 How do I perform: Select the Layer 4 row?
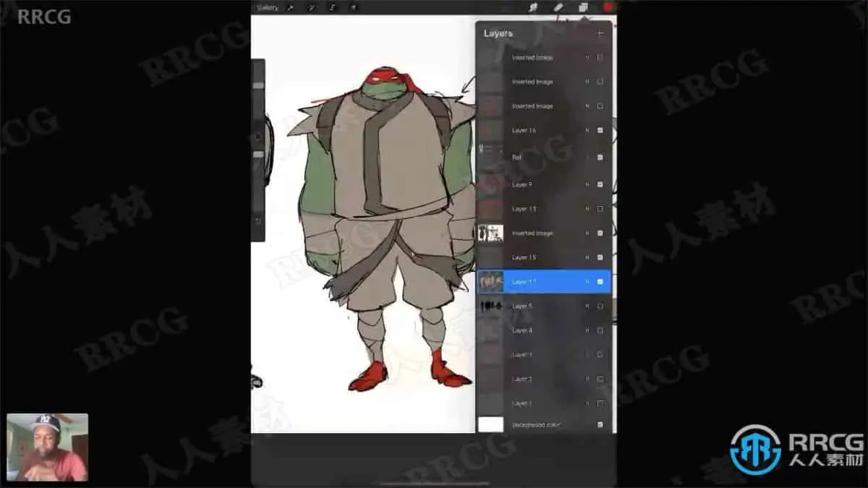544,330
